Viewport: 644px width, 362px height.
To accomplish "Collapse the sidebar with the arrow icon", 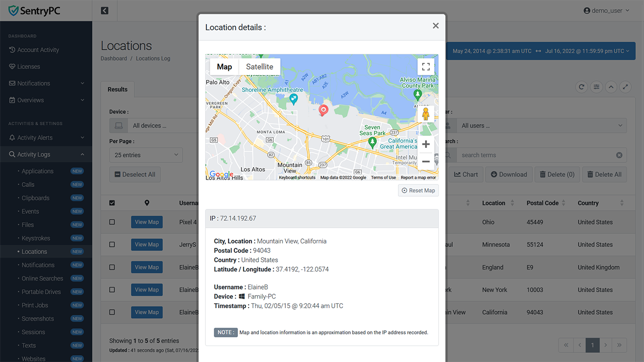I will tap(105, 11).
